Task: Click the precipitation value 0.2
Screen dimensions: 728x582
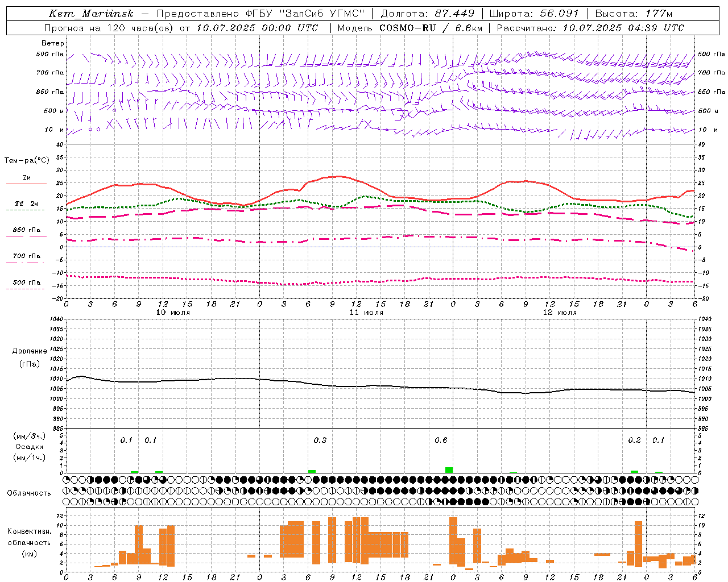Action: 634,440
